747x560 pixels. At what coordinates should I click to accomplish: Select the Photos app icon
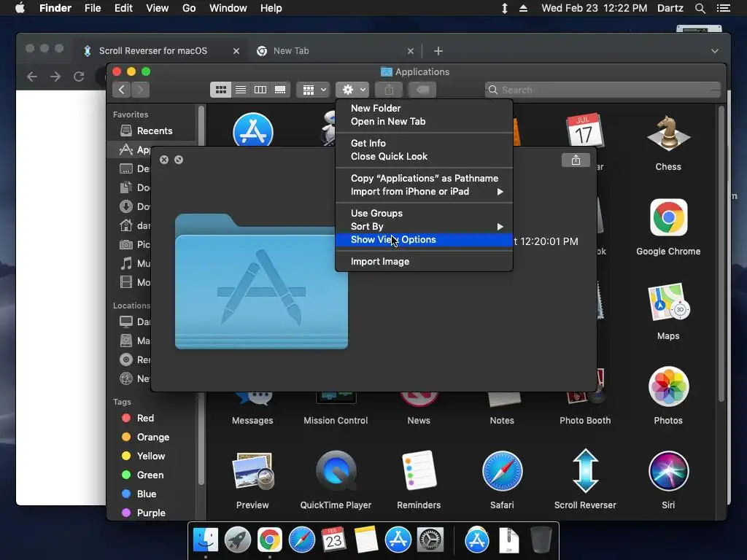668,386
